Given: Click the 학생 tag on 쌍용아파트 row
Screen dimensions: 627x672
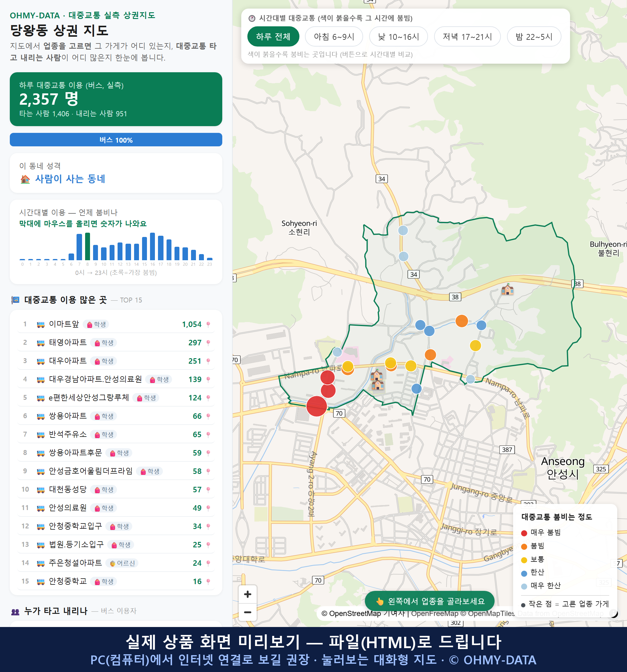Looking at the screenshot, I should pyautogui.click(x=104, y=416).
